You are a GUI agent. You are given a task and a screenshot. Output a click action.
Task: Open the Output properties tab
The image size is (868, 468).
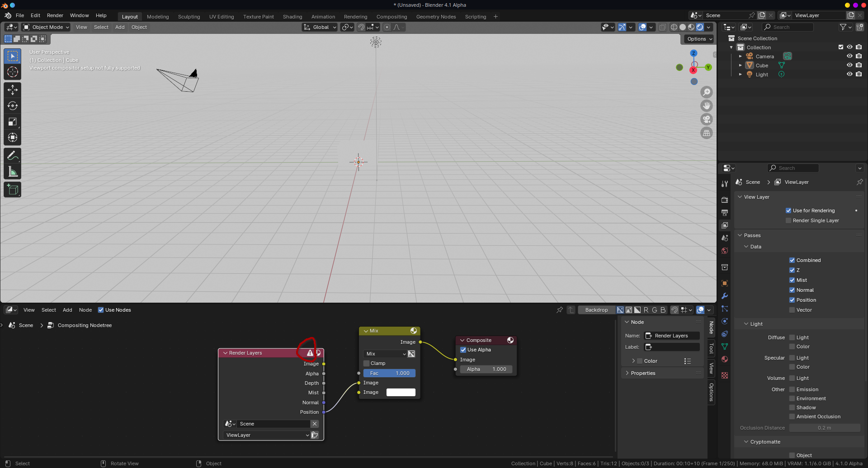point(725,212)
